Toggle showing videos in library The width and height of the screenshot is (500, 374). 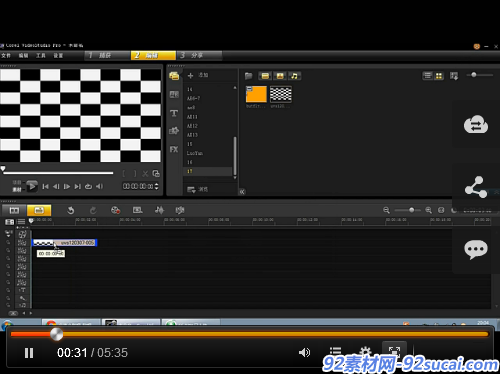pos(265,76)
